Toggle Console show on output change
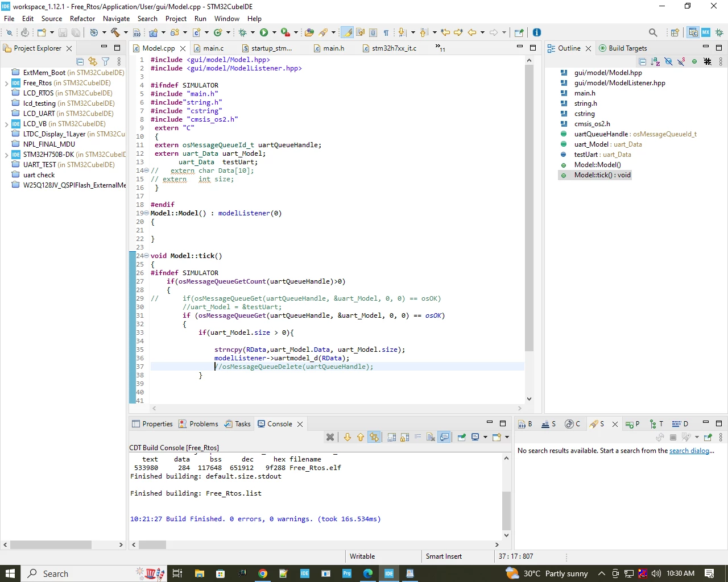 pos(445,437)
